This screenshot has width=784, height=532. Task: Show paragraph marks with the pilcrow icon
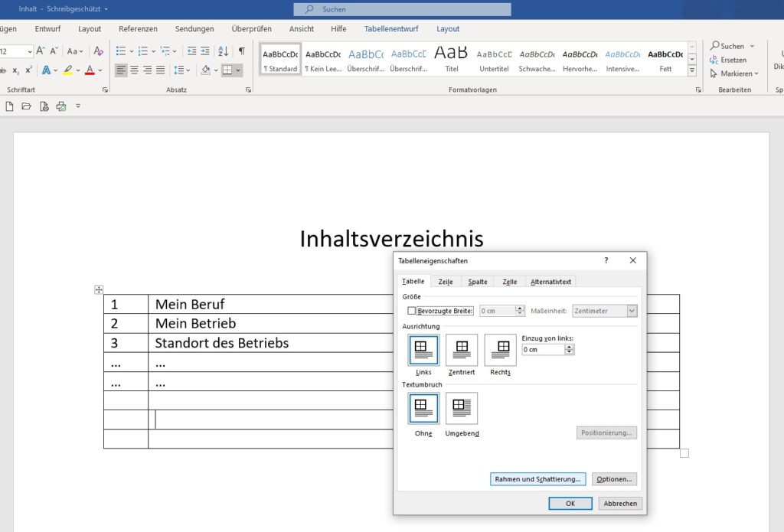242,51
